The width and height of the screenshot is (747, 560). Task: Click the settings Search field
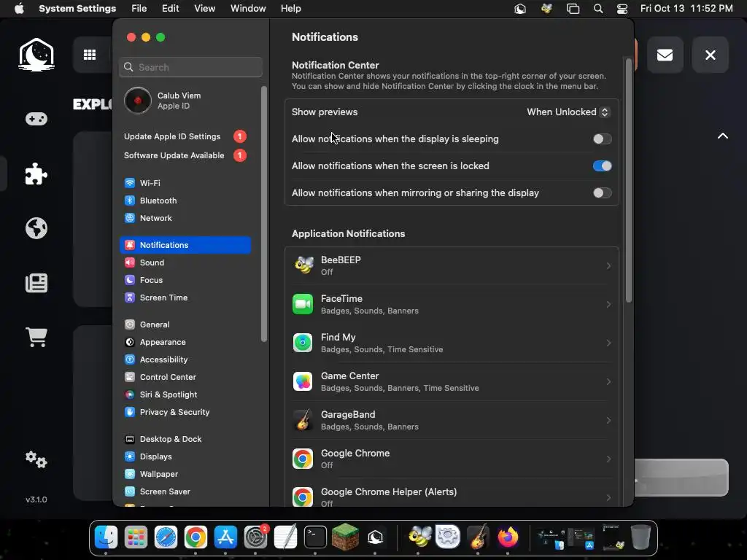pos(190,67)
